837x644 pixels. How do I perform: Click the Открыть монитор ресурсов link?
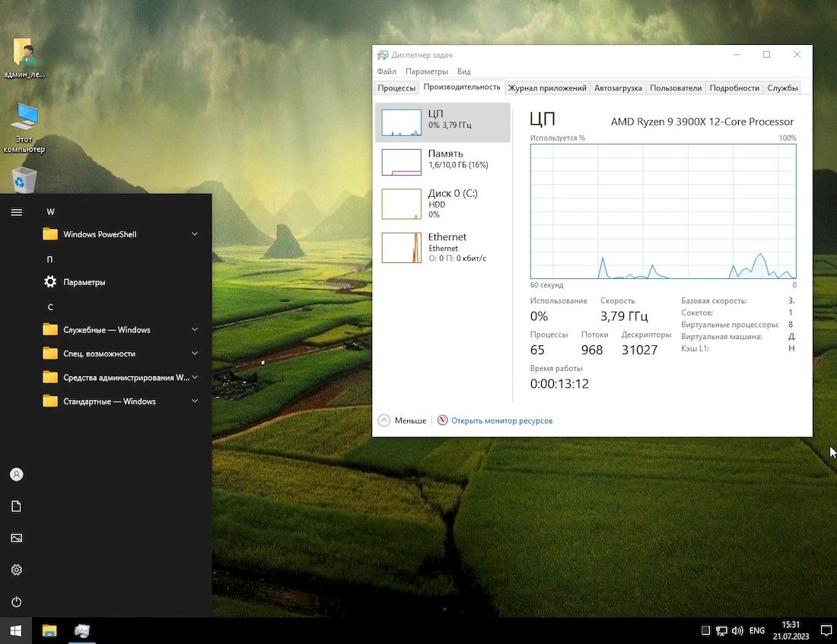(501, 420)
